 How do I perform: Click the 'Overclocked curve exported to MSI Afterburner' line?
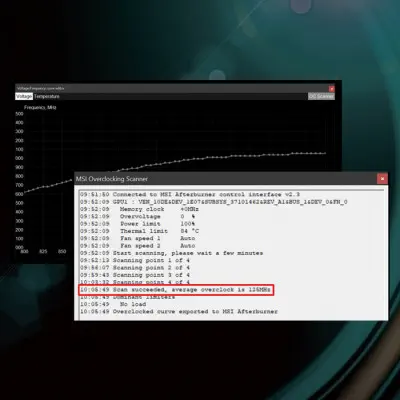(x=179, y=312)
